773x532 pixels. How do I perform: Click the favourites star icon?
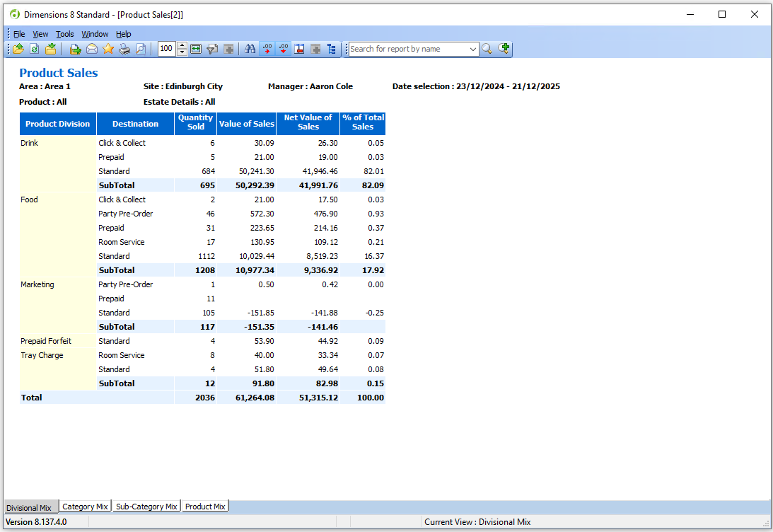pyautogui.click(x=108, y=49)
